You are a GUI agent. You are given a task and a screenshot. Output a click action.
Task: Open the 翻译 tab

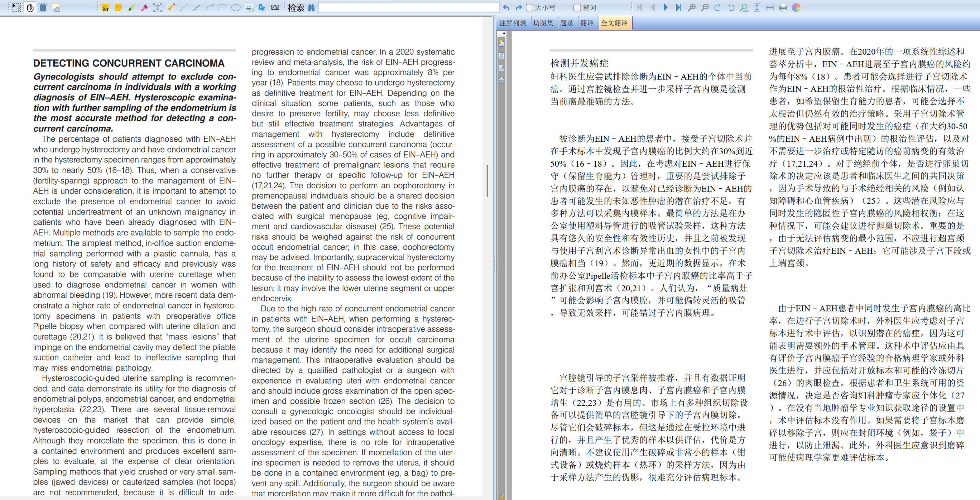[x=587, y=23]
